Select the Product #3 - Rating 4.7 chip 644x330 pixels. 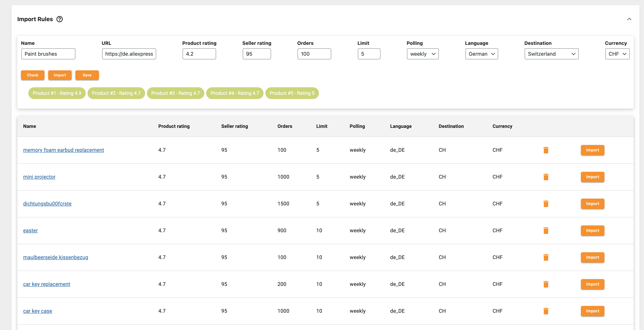[175, 93]
